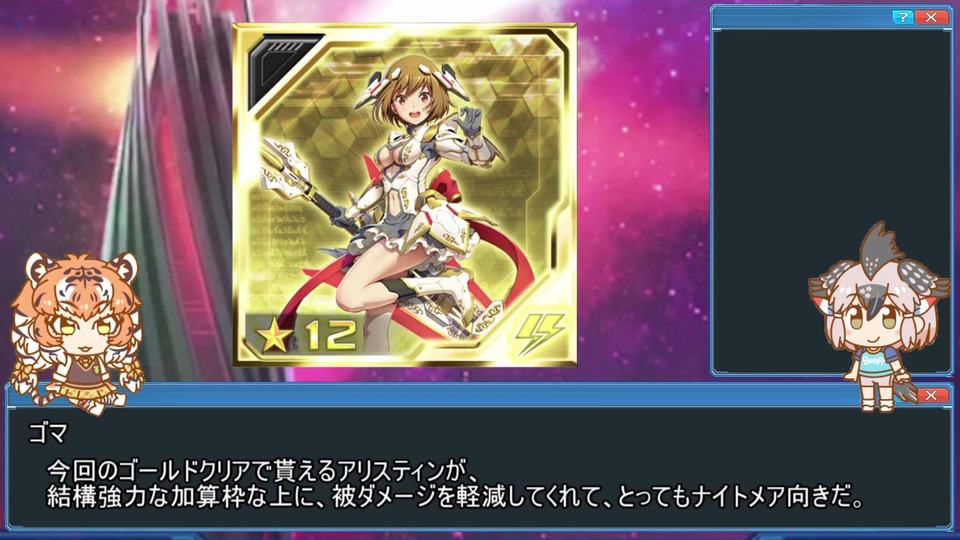Click the black corner emblem on card

coord(282,69)
